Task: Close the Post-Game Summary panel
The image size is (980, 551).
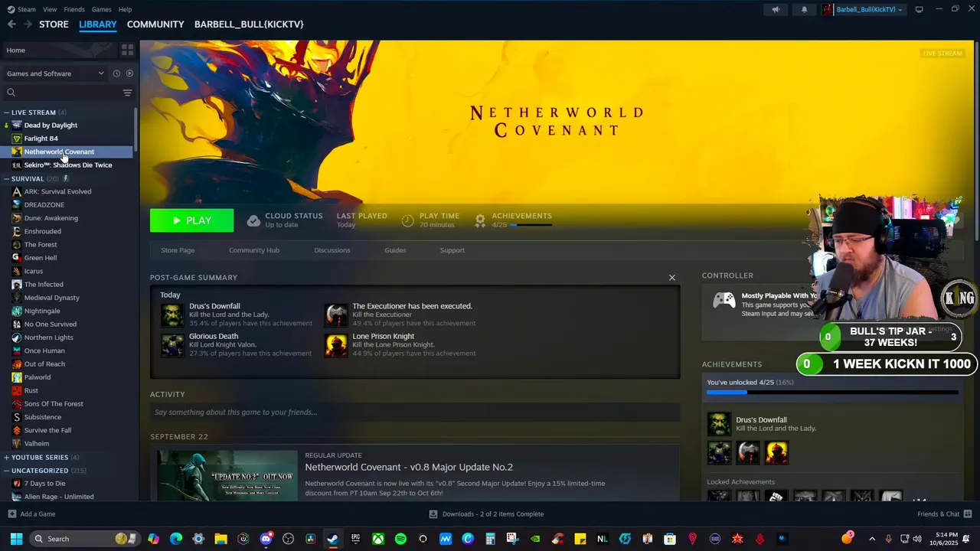Action: pyautogui.click(x=672, y=278)
